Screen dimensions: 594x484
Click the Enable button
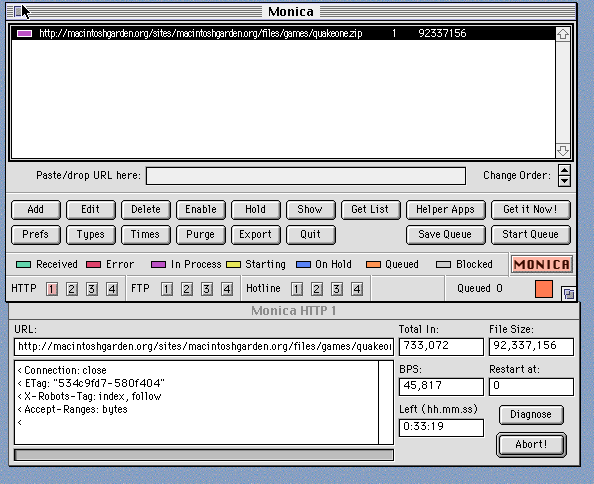click(201, 210)
